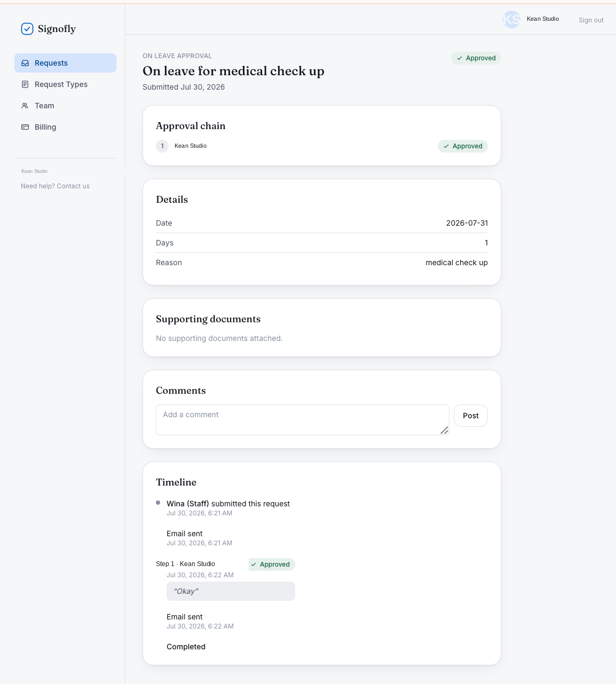616x684 pixels.
Task: Click the step number 1 circle
Action: (x=162, y=146)
